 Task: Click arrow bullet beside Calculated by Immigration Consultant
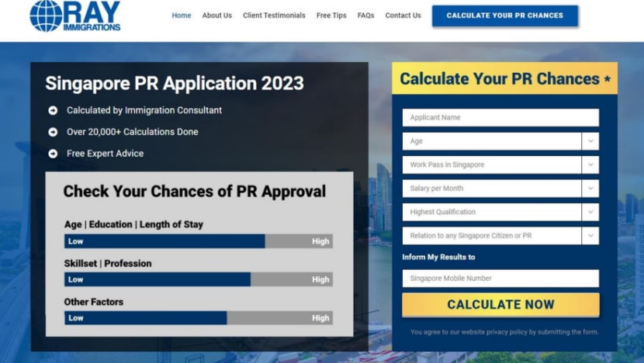click(x=53, y=111)
